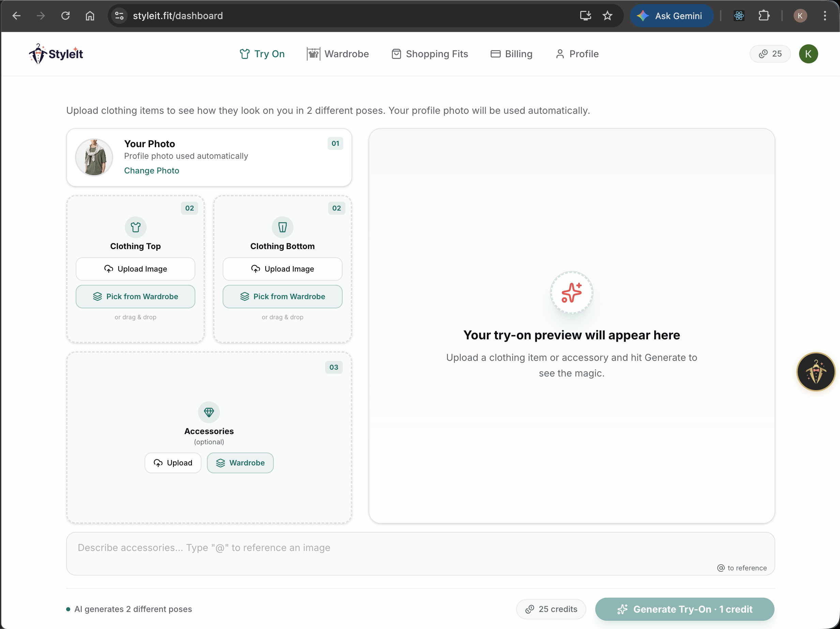840x629 pixels.
Task: Open the browser extensions puzzle icon
Action: [764, 16]
